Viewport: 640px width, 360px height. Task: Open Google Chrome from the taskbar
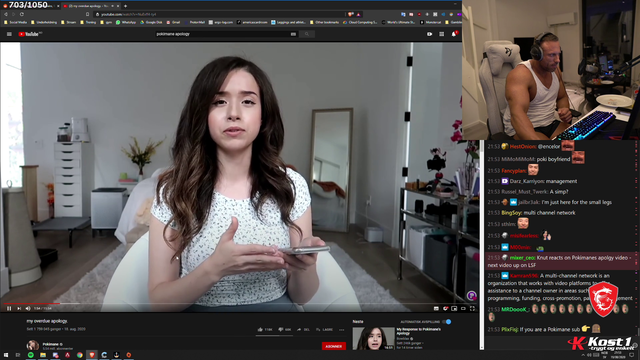click(80, 355)
